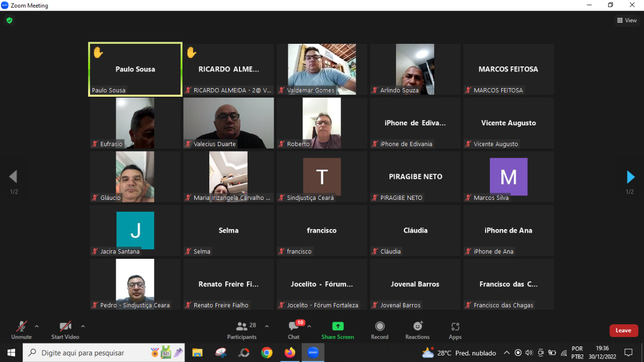Go to next page of participants

point(630,177)
